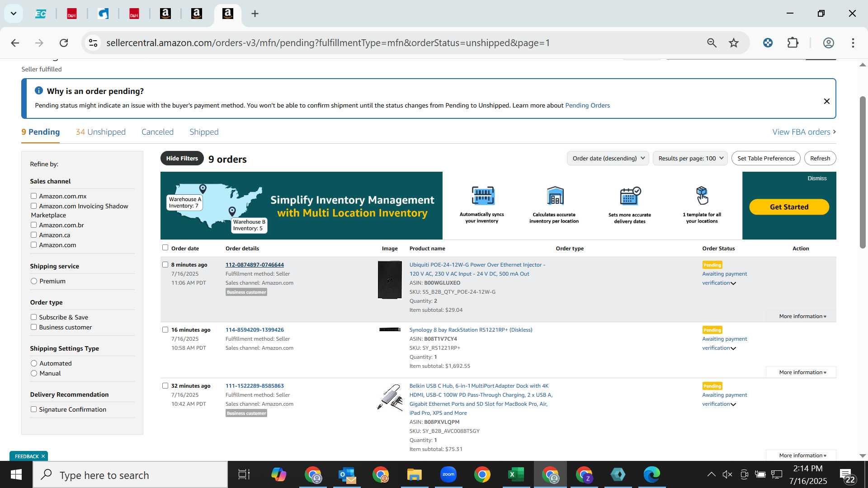
Task: Open a new browser tab with the plus icon
Action: pyautogui.click(x=255, y=14)
